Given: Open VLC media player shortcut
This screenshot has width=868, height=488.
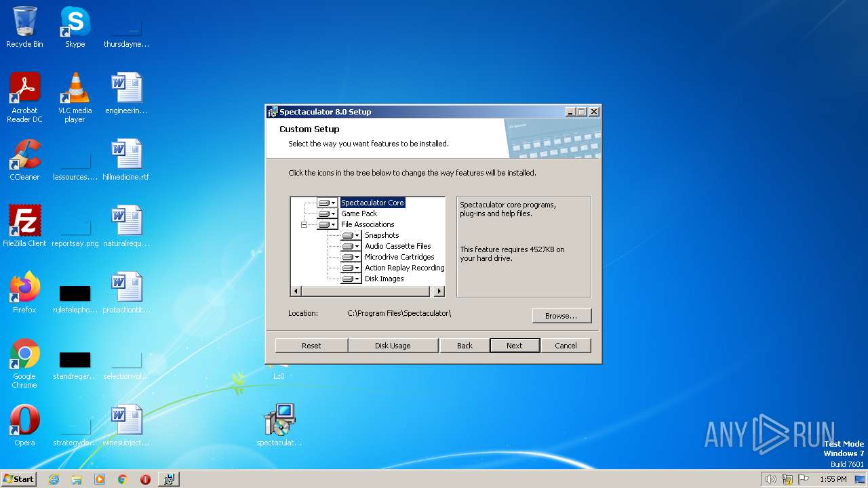Looking at the screenshot, I should coord(75,98).
